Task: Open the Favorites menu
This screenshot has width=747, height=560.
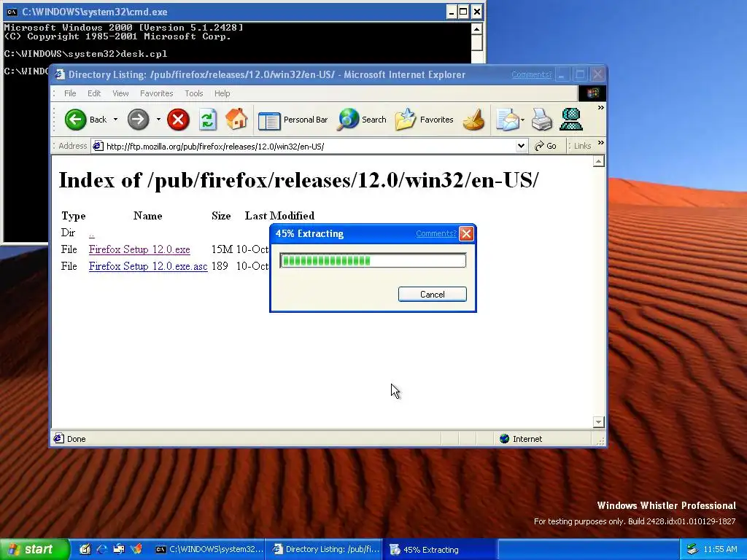Action: (x=156, y=93)
